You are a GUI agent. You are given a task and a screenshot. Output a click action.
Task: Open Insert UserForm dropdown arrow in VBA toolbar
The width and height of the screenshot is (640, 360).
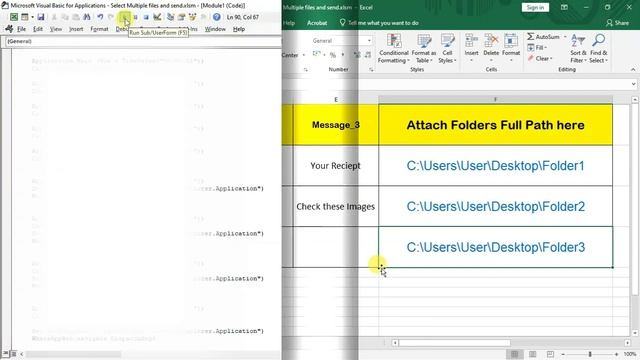32,17
